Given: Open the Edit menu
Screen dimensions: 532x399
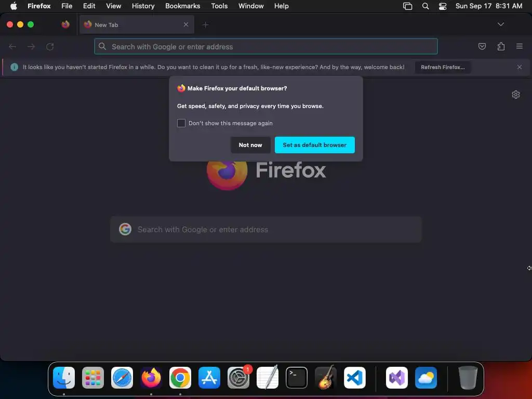Looking at the screenshot, I should tap(89, 6).
